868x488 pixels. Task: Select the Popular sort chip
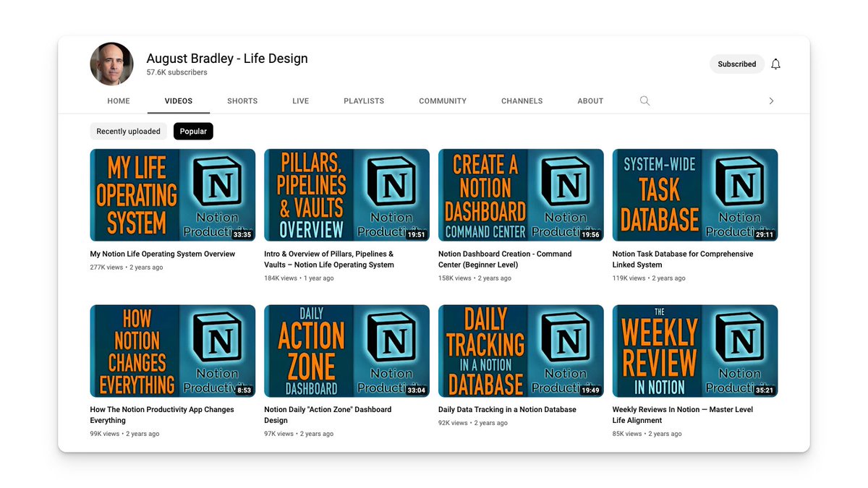pyautogui.click(x=193, y=132)
